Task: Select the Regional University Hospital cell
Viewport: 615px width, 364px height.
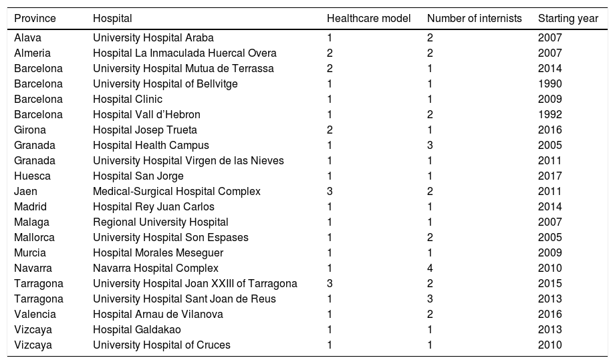Action: click(160, 222)
